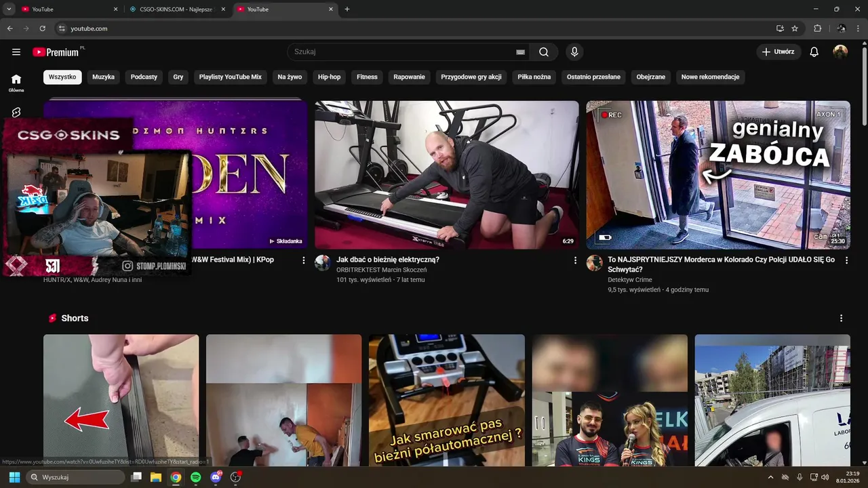Select the Hip-hop filter chip

[x=330, y=77]
